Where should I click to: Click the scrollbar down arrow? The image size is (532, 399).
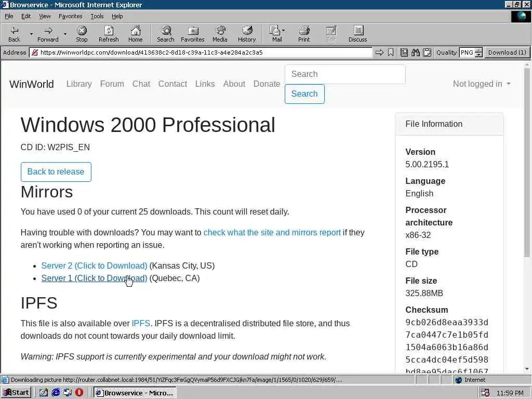527,369
